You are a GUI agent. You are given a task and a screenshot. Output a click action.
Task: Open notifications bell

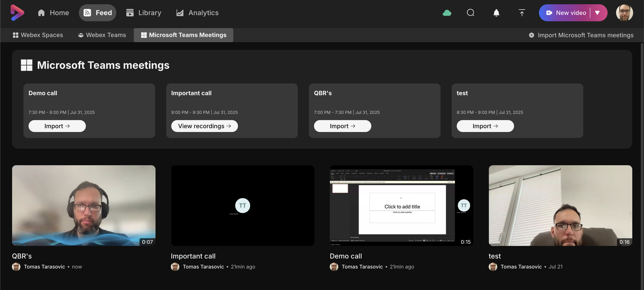click(x=496, y=13)
